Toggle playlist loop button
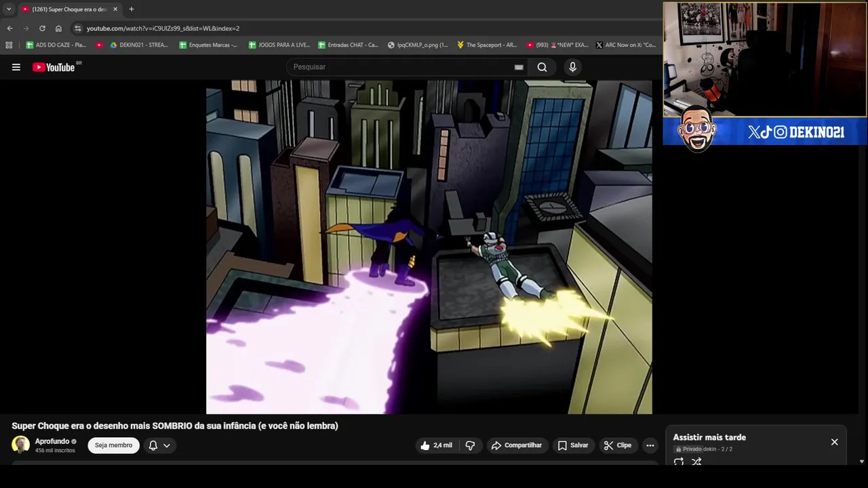This screenshot has width=868, height=488. point(679,462)
